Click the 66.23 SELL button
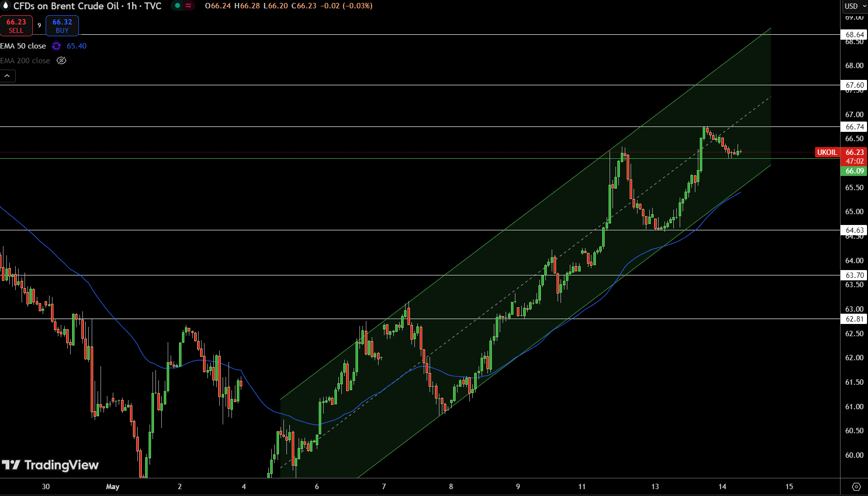868x496 pixels. (x=16, y=26)
